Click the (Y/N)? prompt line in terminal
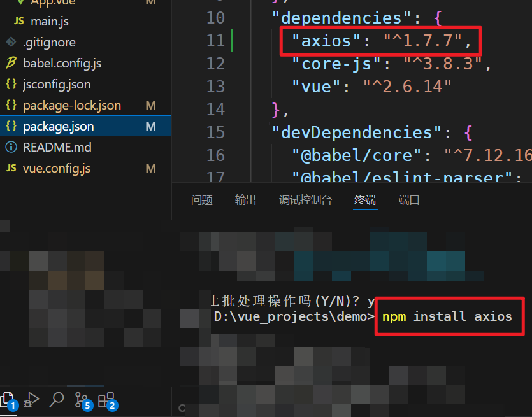This screenshot has width=532, height=417. point(292,300)
